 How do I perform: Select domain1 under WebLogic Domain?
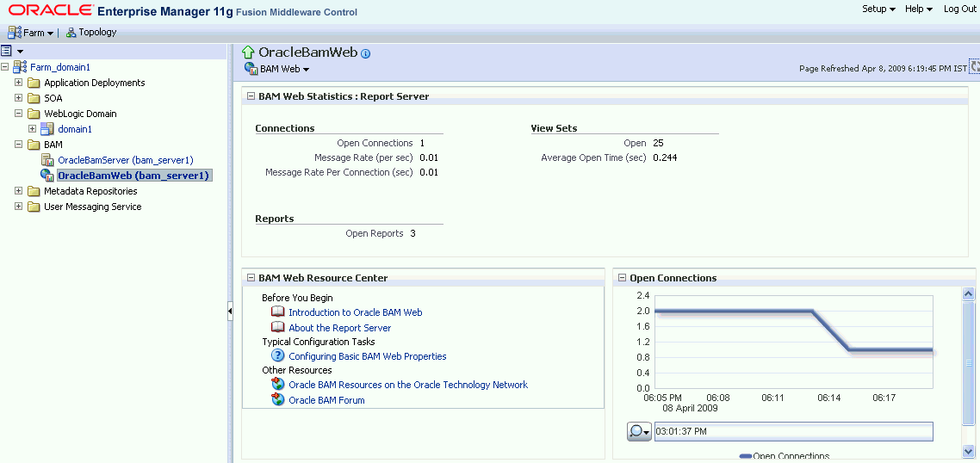75,129
